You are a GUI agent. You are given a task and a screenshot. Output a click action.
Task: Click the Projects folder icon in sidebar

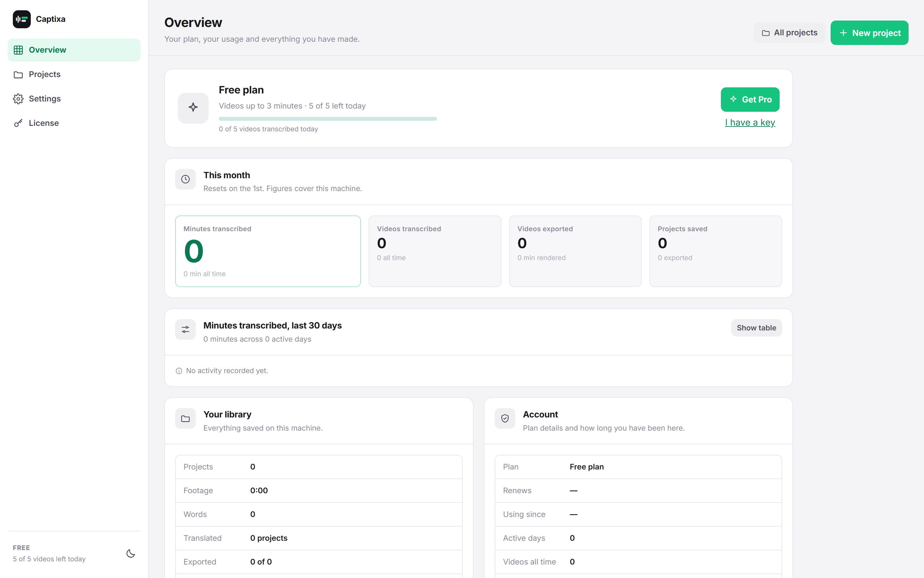(18, 74)
